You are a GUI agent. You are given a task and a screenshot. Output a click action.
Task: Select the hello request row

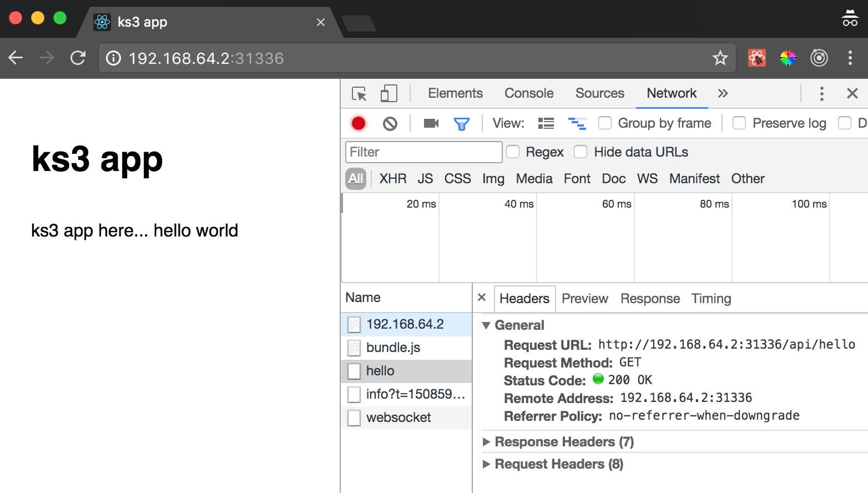point(406,371)
